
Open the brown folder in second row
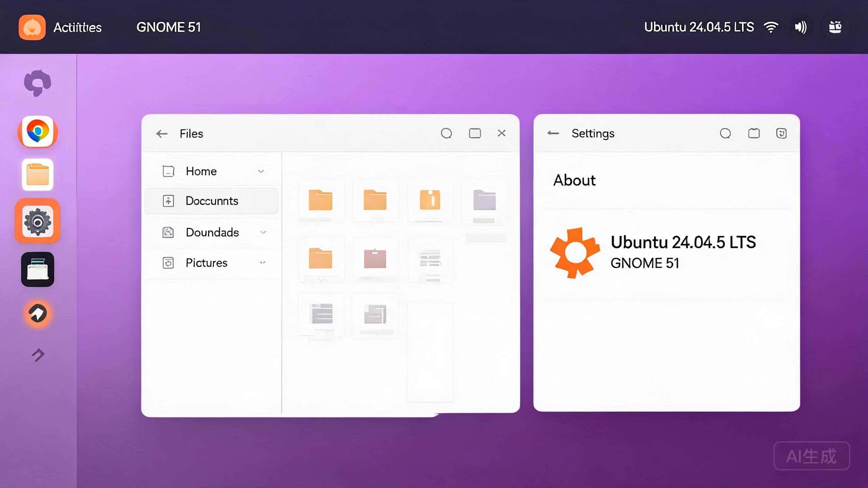click(x=375, y=259)
